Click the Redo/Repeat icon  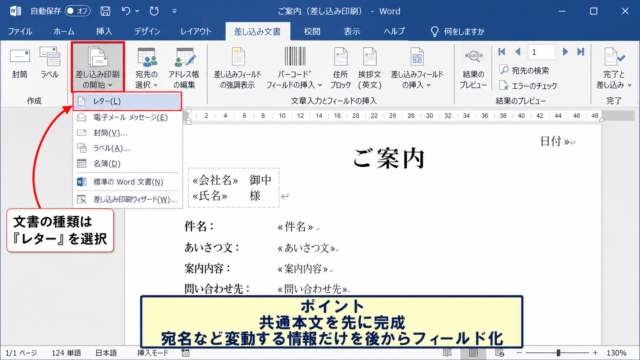[154, 11]
